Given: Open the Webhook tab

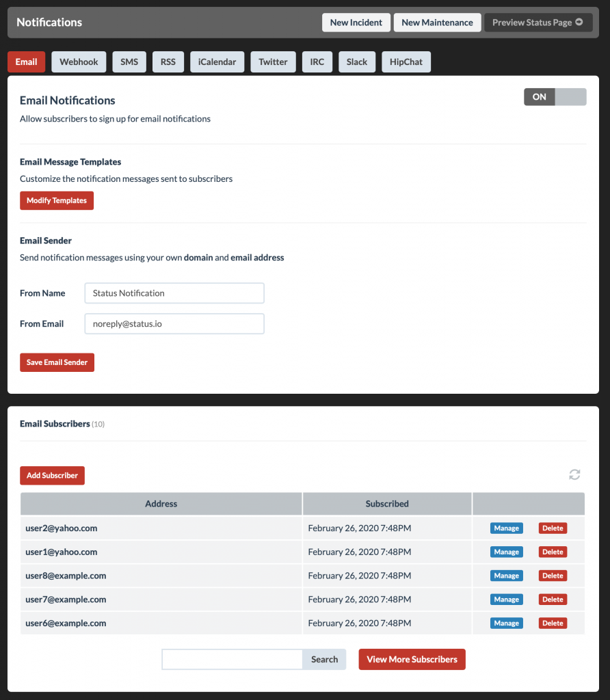Looking at the screenshot, I should click(79, 62).
